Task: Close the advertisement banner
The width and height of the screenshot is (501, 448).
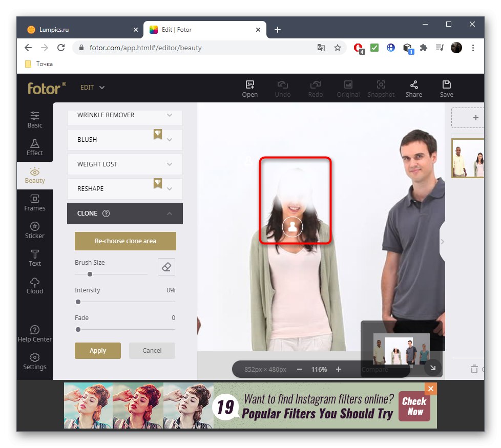Action: (x=431, y=389)
